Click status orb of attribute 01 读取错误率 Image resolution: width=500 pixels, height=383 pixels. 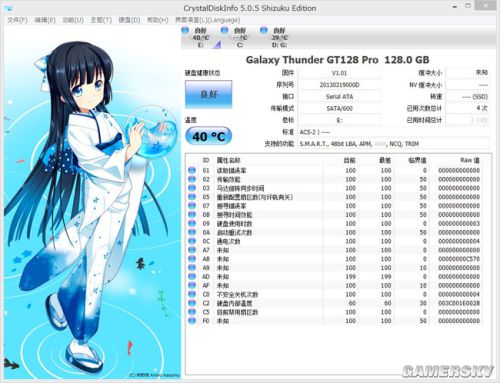192,170
